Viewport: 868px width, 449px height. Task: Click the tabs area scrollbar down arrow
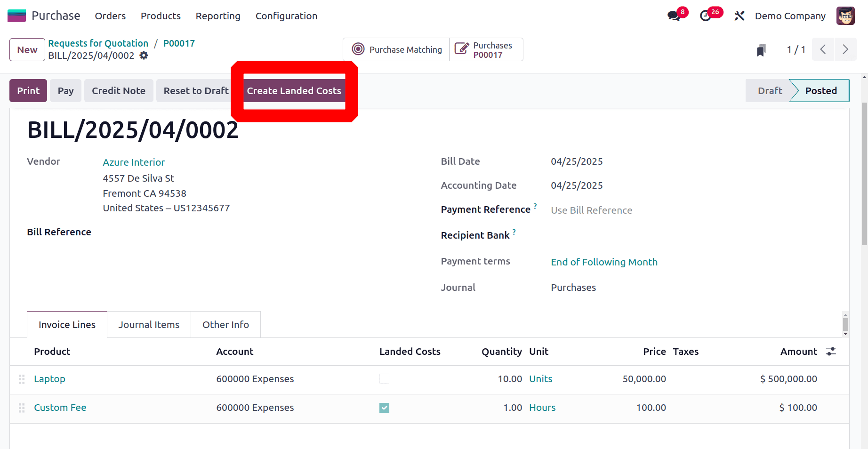[x=845, y=334]
